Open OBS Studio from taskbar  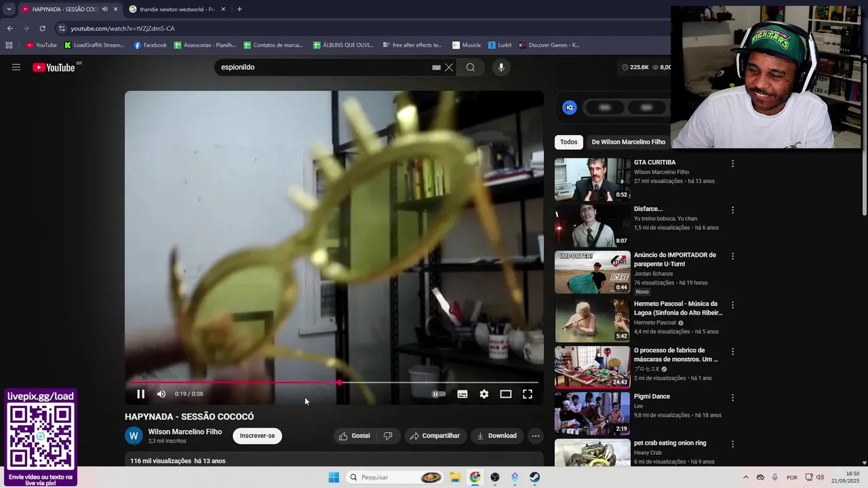(495, 477)
